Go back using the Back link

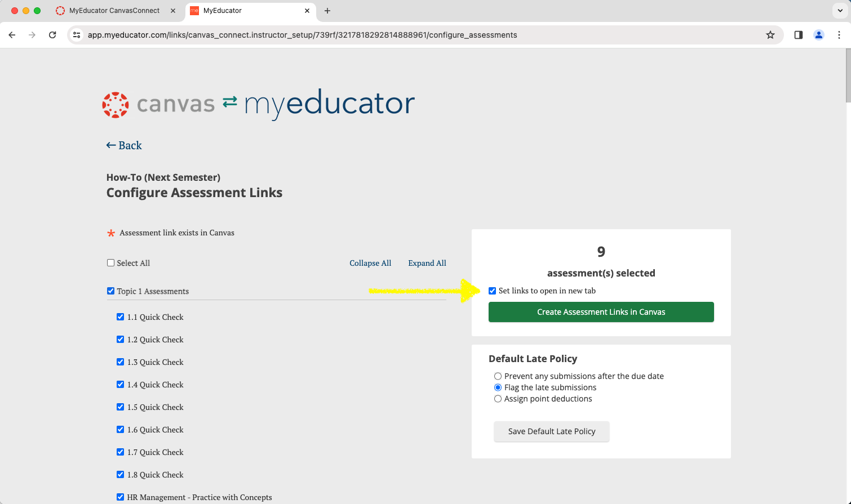[x=124, y=145]
